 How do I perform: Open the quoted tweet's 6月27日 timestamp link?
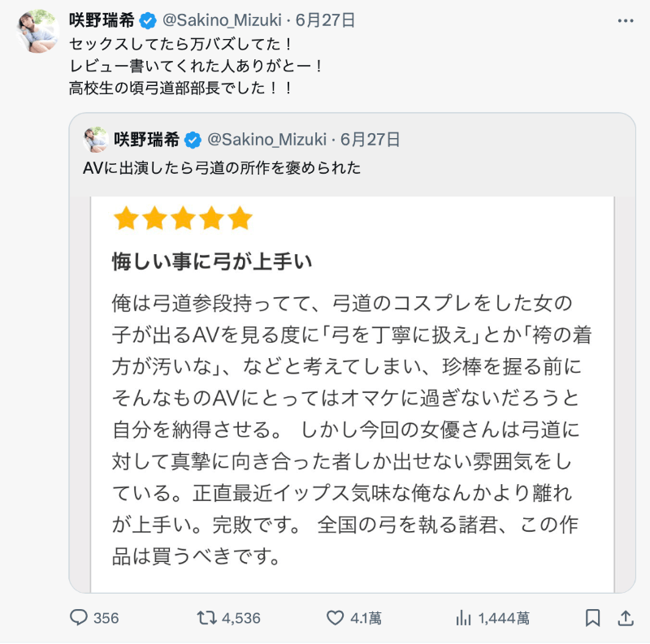point(370,140)
